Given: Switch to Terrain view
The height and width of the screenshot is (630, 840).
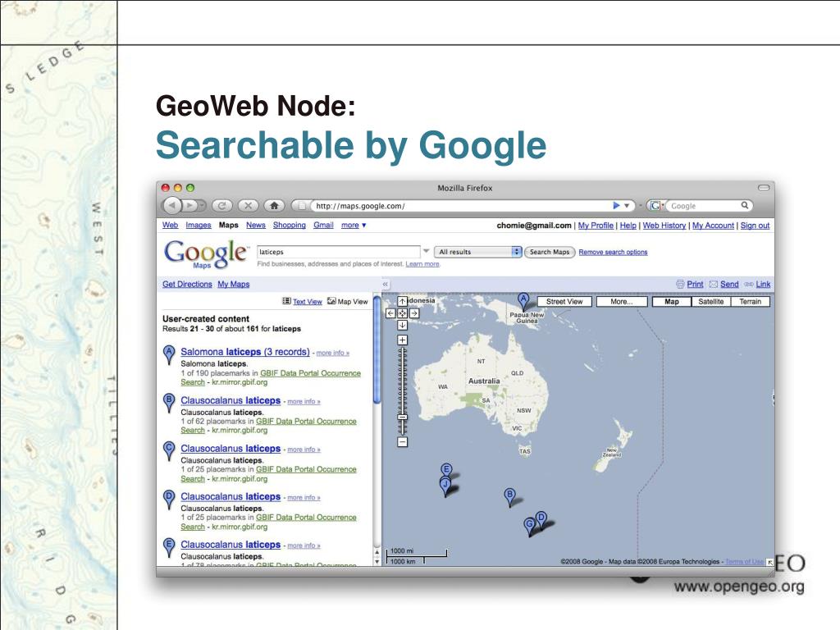Looking at the screenshot, I should pos(750,302).
